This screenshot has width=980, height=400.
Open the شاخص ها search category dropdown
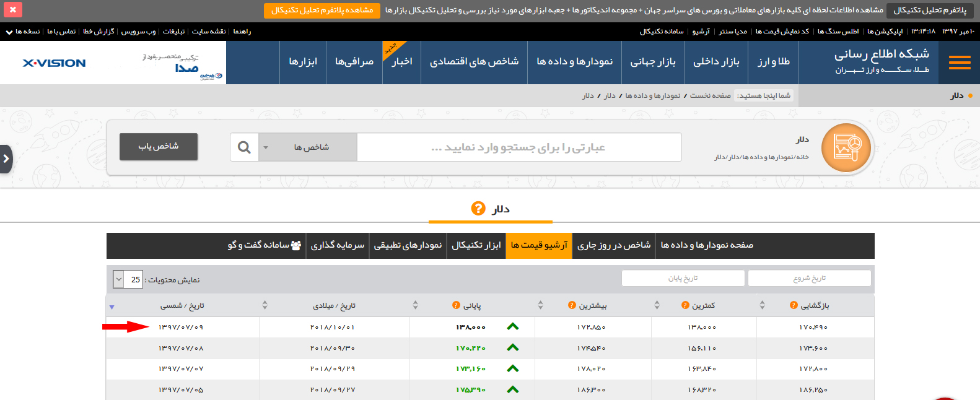308,147
